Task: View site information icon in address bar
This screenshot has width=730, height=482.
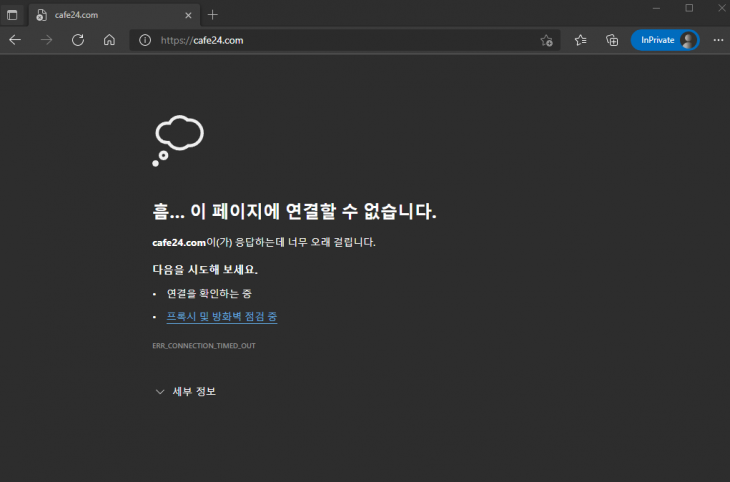Action: pos(145,41)
